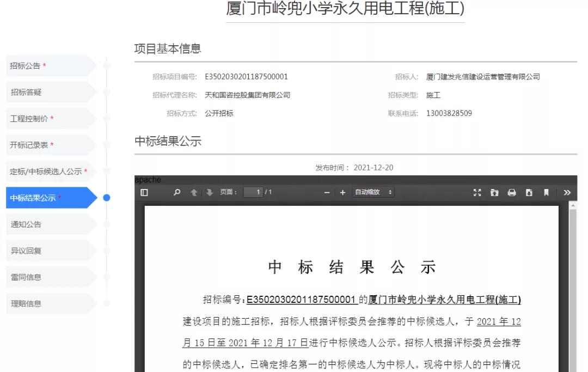Click the PDF bookmark current view icon
588x372 pixels.
[x=546, y=192]
